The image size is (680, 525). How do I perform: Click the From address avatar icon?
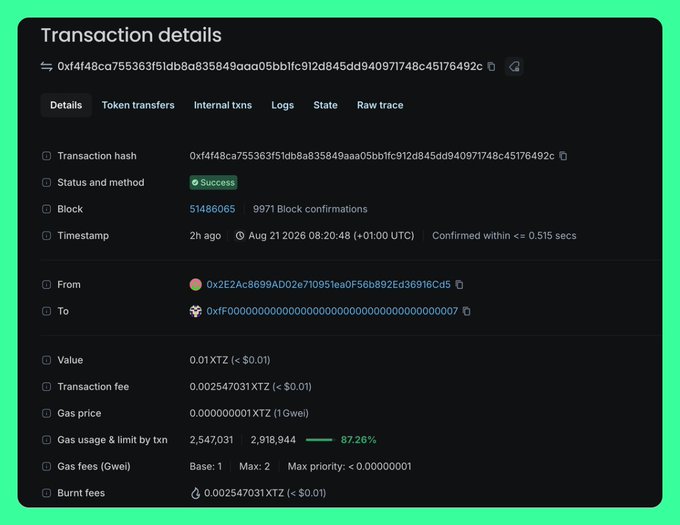tap(196, 284)
